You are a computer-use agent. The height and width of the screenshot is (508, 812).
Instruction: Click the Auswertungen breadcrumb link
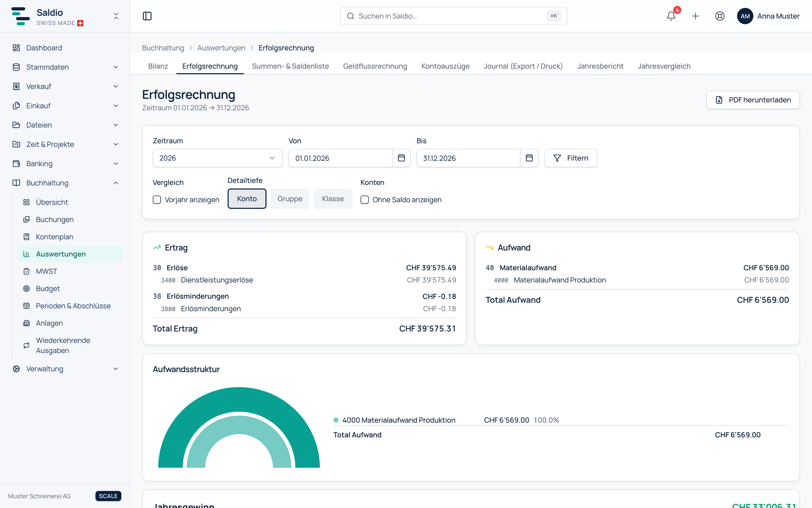point(221,48)
